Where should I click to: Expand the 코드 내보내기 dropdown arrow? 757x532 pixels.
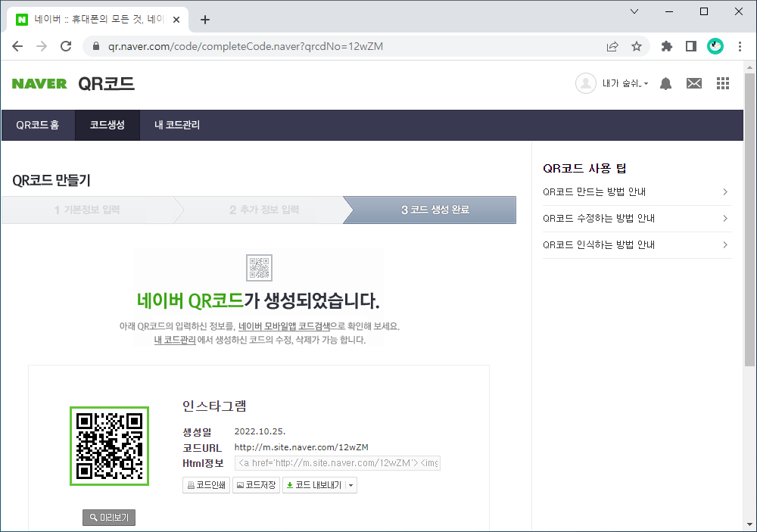351,485
